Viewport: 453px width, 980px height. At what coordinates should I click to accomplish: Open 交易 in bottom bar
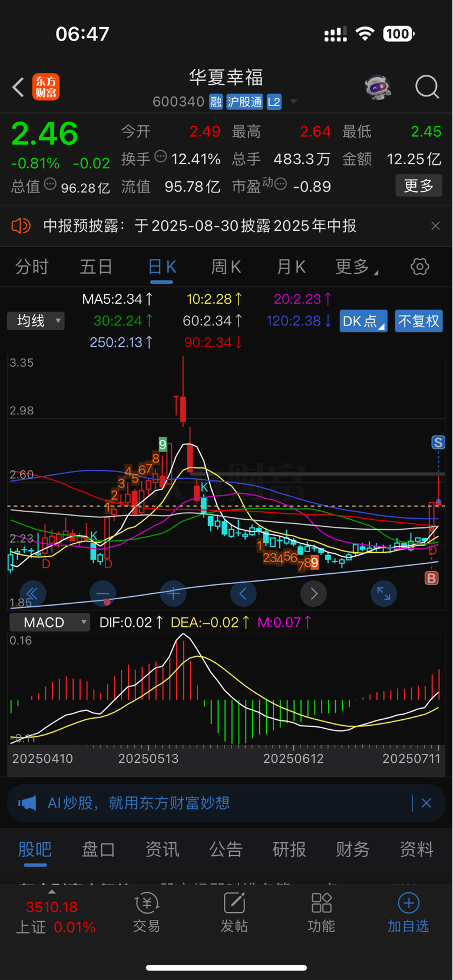click(147, 913)
